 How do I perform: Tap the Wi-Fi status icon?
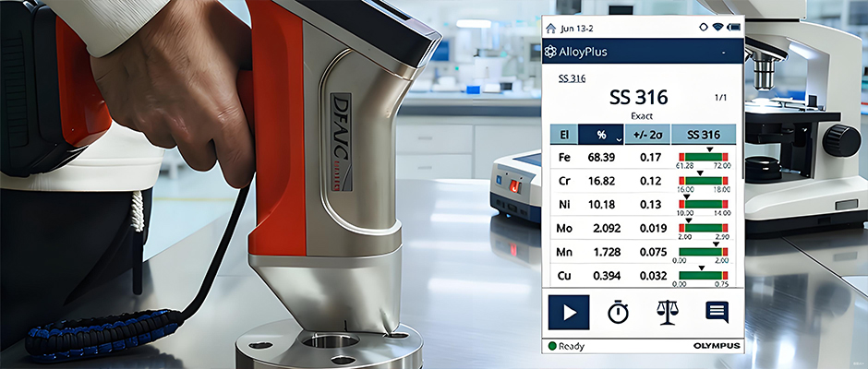(x=717, y=27)
